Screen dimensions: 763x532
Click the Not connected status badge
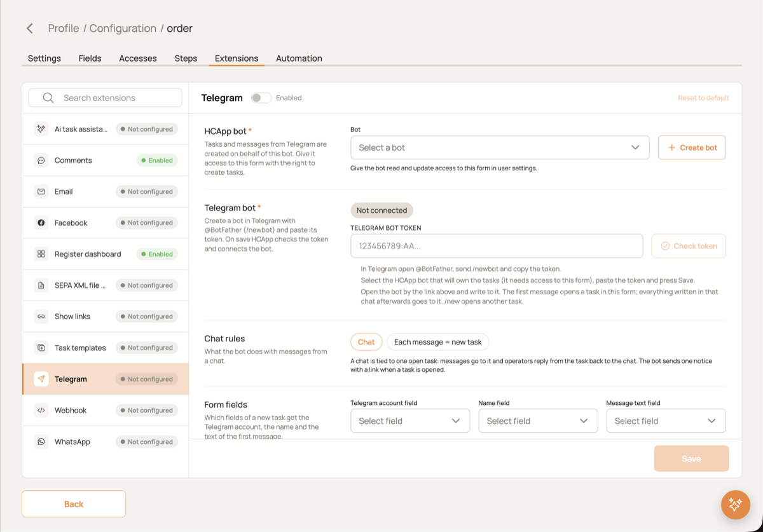[381, 210]
